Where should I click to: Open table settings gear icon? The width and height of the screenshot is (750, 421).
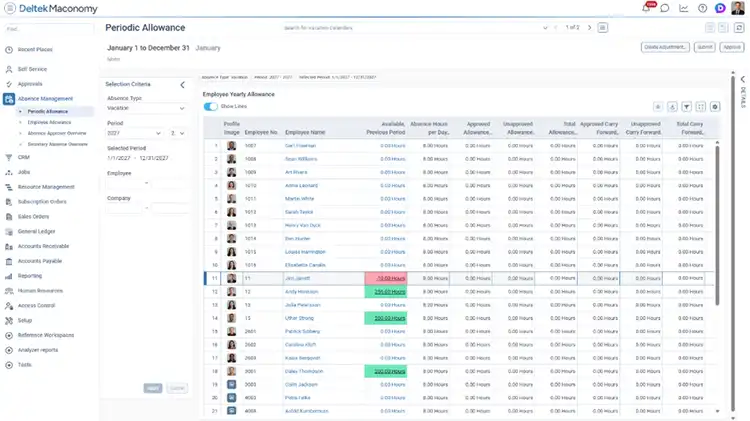pyautogui.click(x=715, y=107)
